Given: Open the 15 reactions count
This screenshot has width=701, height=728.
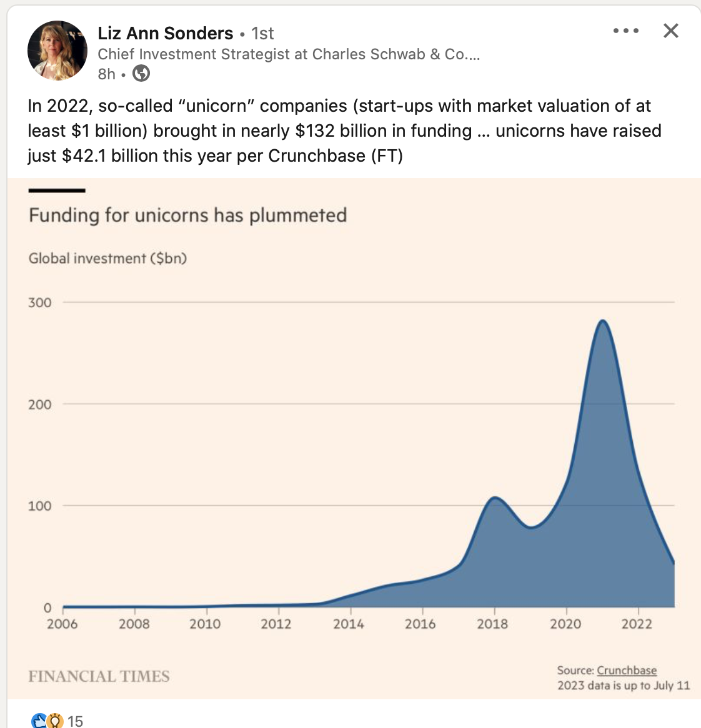Looking at the screenshot, I should click(75, 721).
